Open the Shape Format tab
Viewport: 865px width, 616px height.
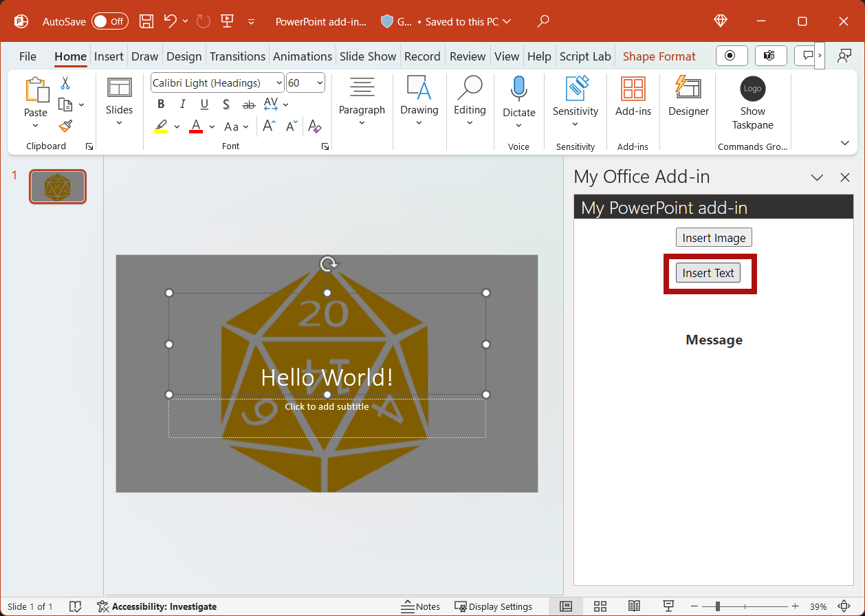coord(659,56)
